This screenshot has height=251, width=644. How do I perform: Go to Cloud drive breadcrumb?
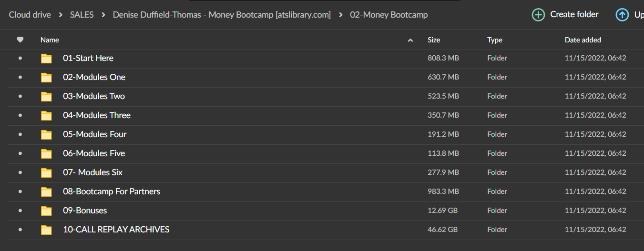tap(30, 15)
